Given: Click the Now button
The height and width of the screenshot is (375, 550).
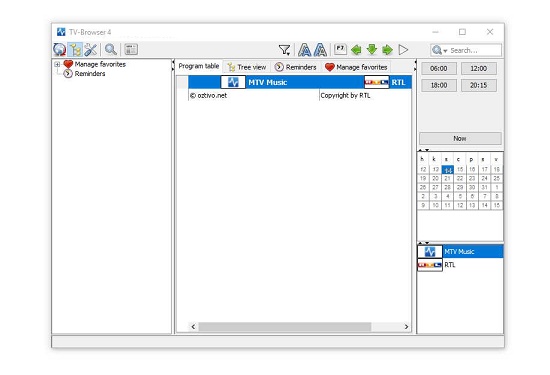Looking at the screenshot, I should pos(460,138).
